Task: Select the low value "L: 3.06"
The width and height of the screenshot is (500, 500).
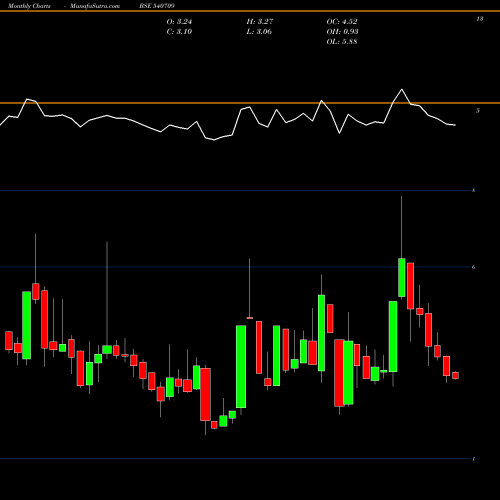Action: coord(259,32)
